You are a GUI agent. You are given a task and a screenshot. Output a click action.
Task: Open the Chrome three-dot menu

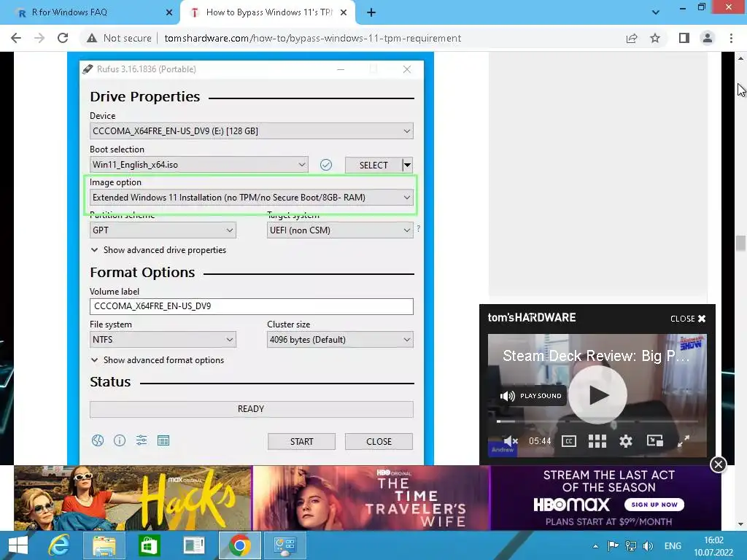[x=731, y=38]
